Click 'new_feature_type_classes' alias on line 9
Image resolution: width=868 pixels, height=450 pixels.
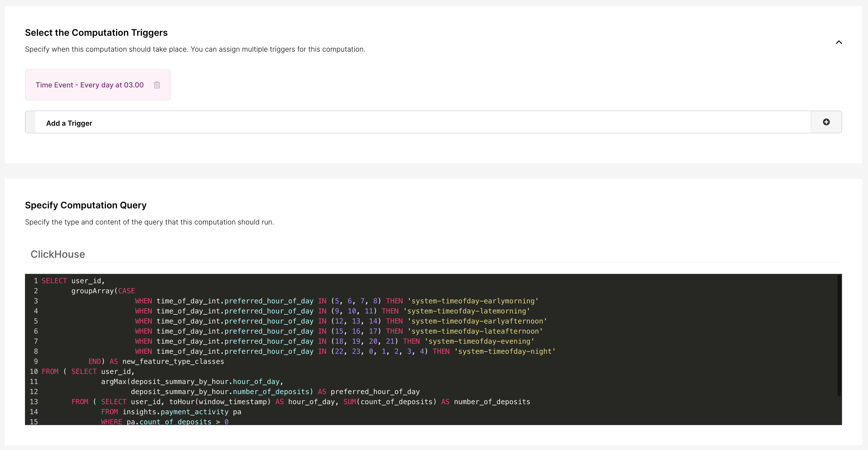(173, 362)
